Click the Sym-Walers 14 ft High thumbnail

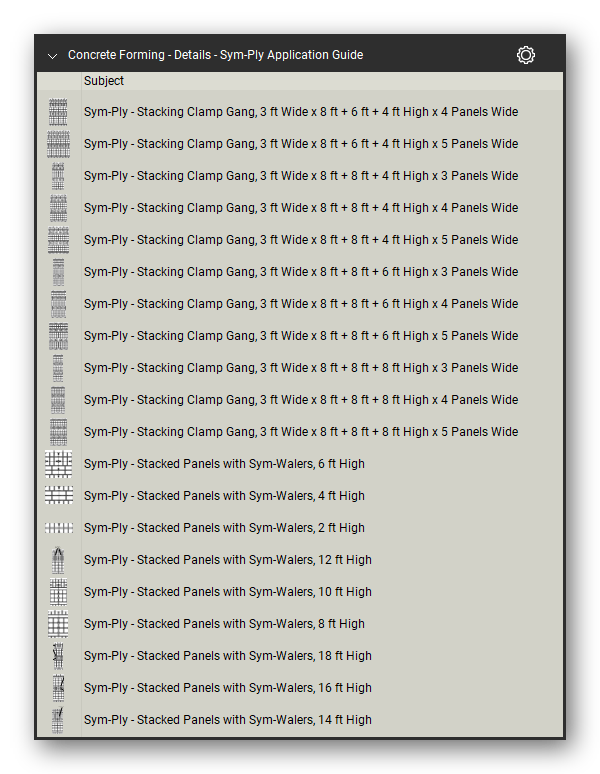click(x=58, y=720)
